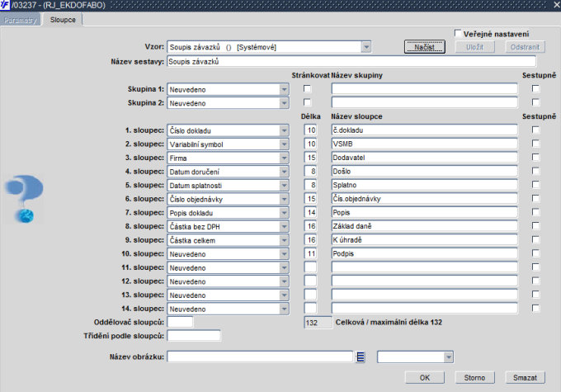Check Sestupně for Skupina 2
Screen dimensions: 561x392
(535, 102)
